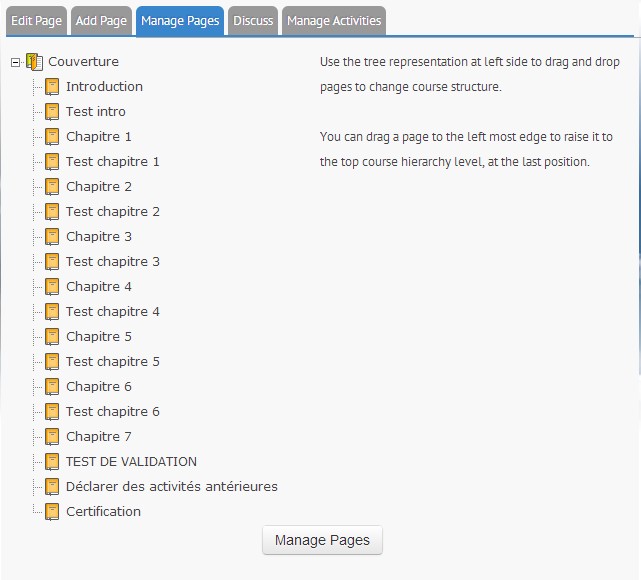
Task: Open the Discuss tab
Action: (x=253, y=21)
